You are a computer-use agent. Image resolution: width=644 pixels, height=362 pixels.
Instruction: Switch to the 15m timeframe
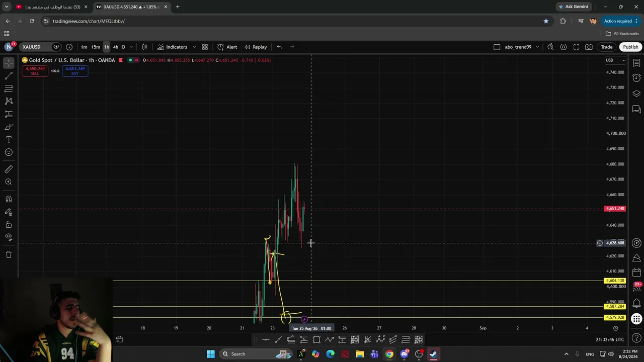click(x=96, y=47)
